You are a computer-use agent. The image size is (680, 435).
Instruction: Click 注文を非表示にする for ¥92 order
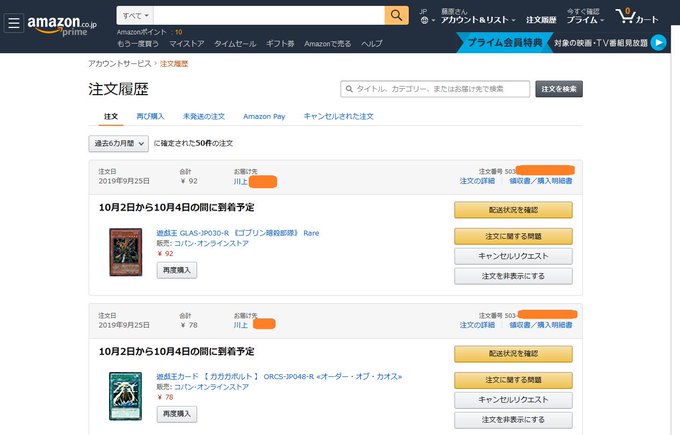513,276
